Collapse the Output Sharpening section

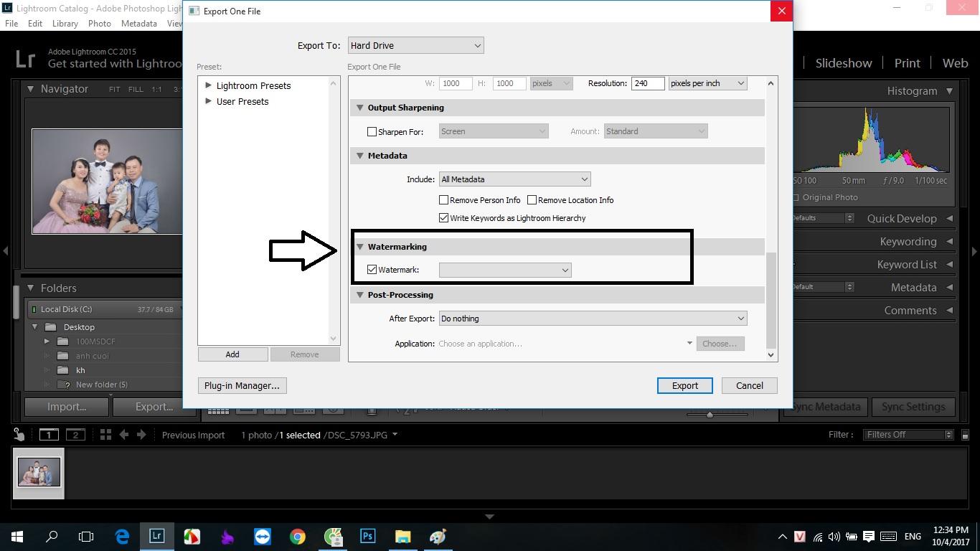coord(360,107)
